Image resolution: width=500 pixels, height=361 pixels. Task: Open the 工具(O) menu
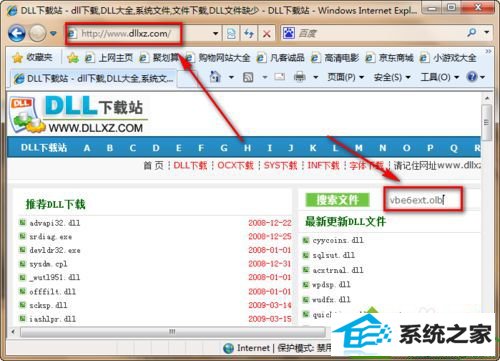[440, 77]
